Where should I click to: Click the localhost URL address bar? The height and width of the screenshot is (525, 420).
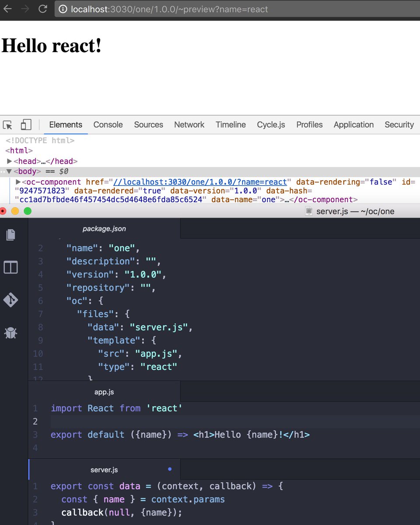click(x=237, y=9)
